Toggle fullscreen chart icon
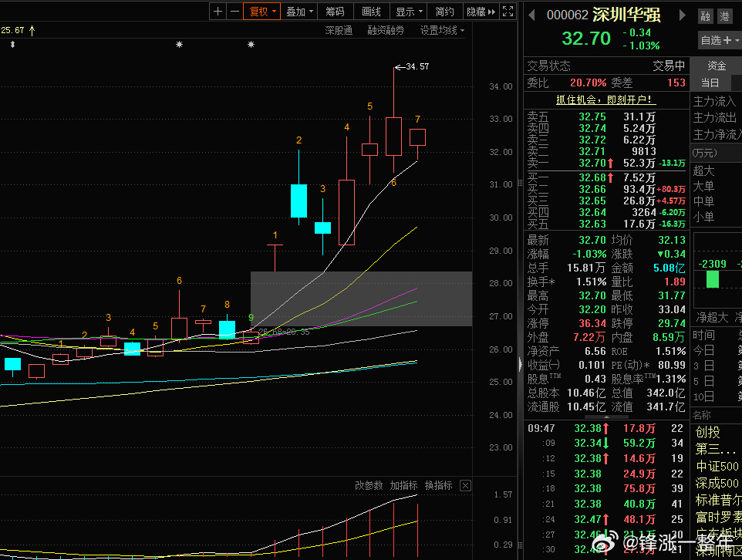The image size is (742, 560). pos(508,12)
